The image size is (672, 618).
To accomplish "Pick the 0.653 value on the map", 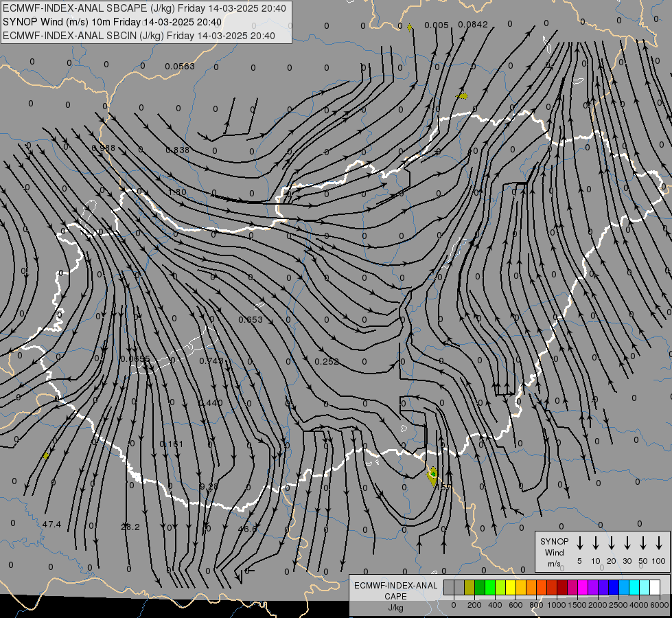I will point(251,319).
